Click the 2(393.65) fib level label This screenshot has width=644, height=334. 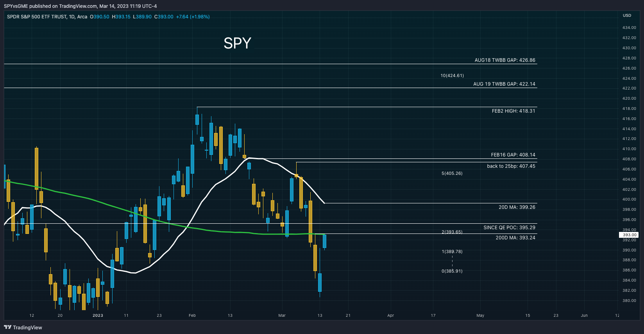[x=452, y=232]
